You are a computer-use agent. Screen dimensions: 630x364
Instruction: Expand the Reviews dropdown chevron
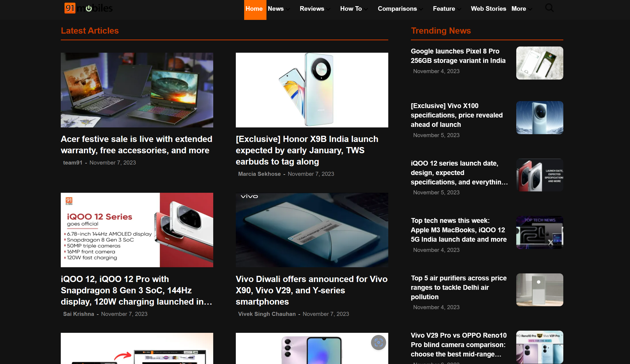click(x=328, y=9)
